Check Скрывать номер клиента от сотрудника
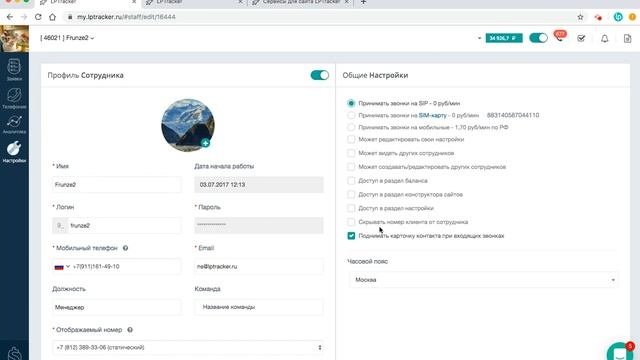Screen dimensions: 640x360 tap(351, 222)
